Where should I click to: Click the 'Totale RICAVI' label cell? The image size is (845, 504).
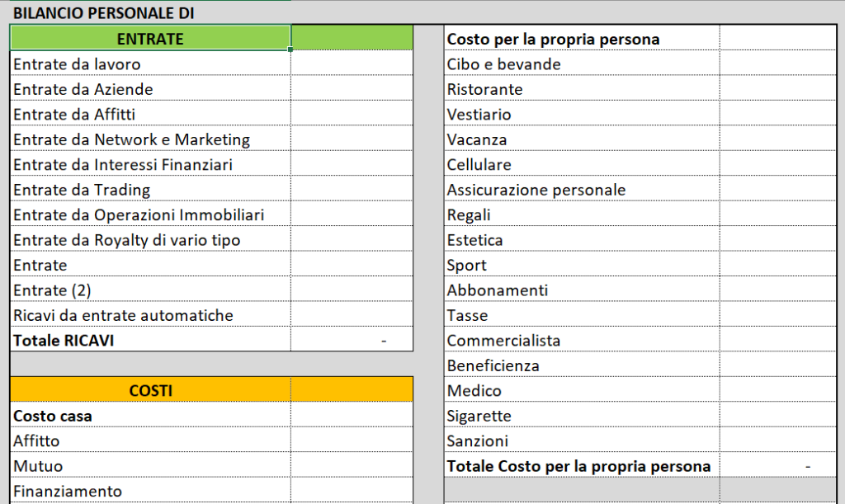click(150, 340)
